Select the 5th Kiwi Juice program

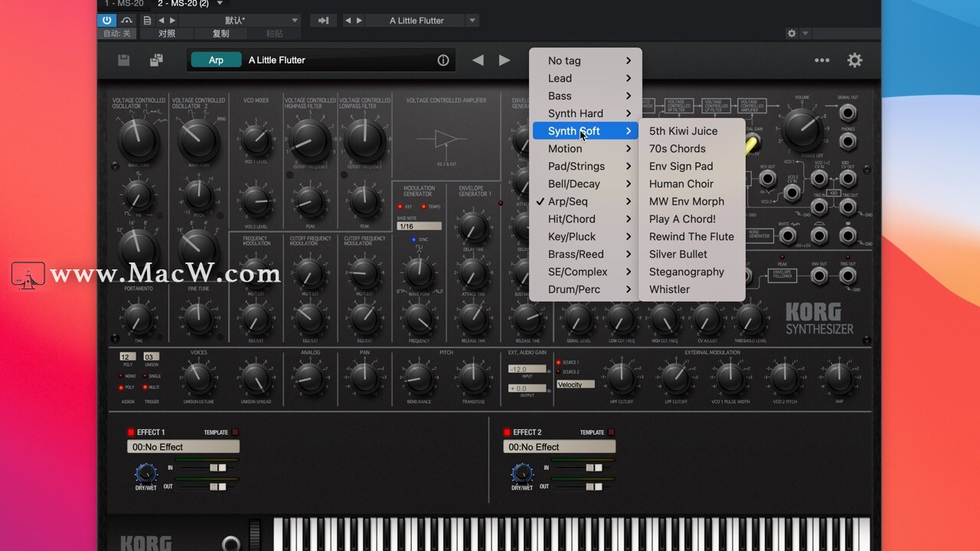pos(692,131)
